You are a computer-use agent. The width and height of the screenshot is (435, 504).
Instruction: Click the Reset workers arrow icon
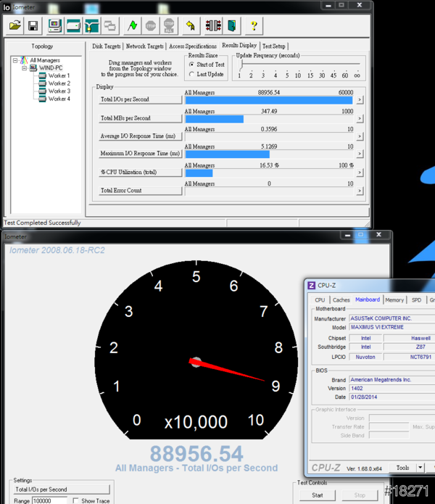[190, 25]
